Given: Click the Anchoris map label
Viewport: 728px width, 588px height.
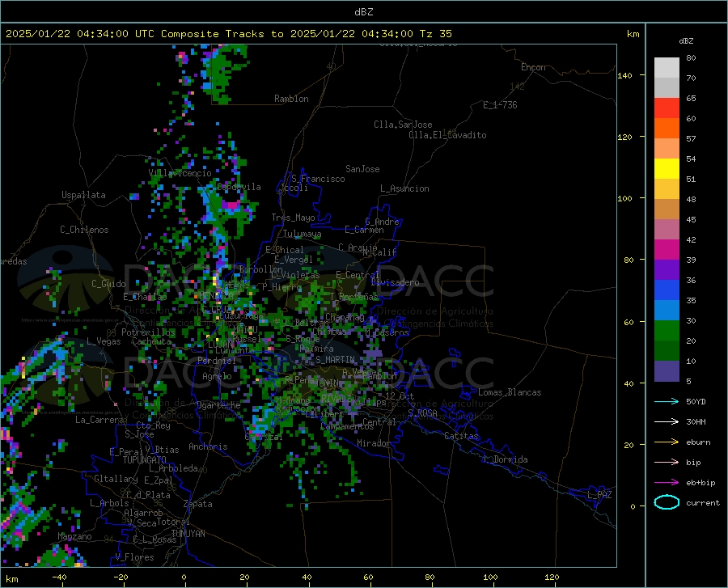Looking at the screenshot, I should coord(208,446).
